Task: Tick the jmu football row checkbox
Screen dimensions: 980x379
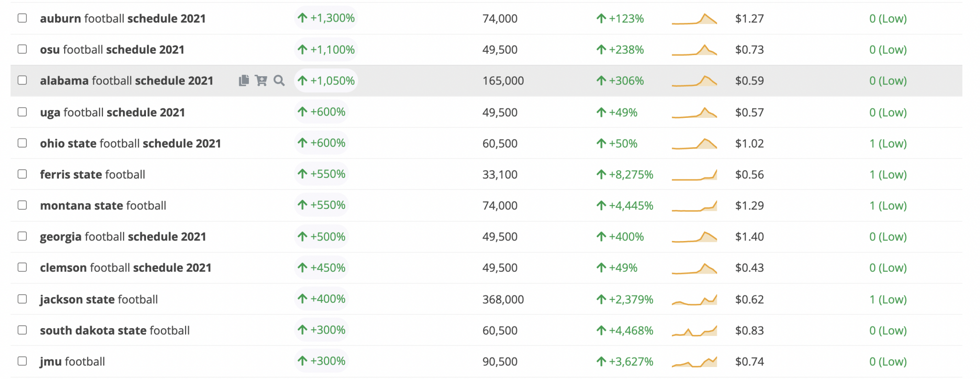Action: [x=22, y=361]
